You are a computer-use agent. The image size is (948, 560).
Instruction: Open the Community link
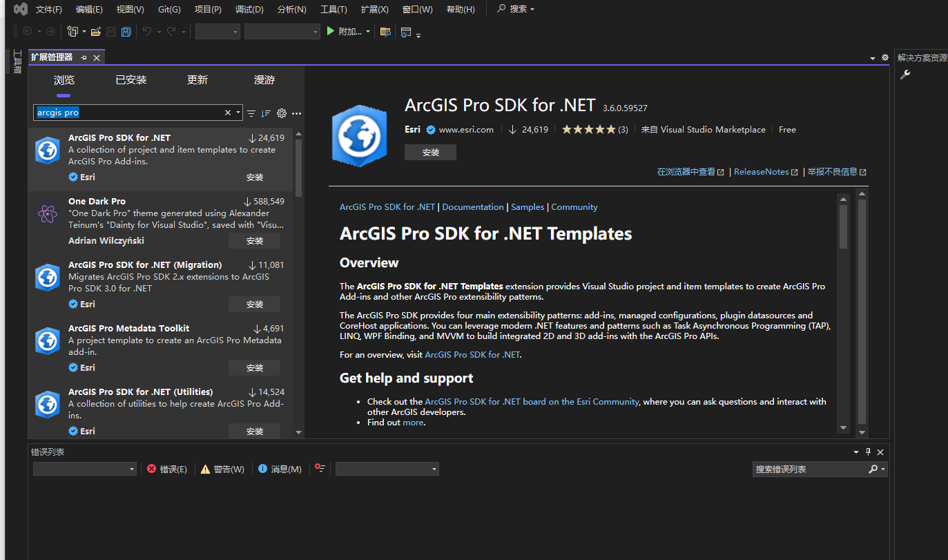[x=574, y=207]
